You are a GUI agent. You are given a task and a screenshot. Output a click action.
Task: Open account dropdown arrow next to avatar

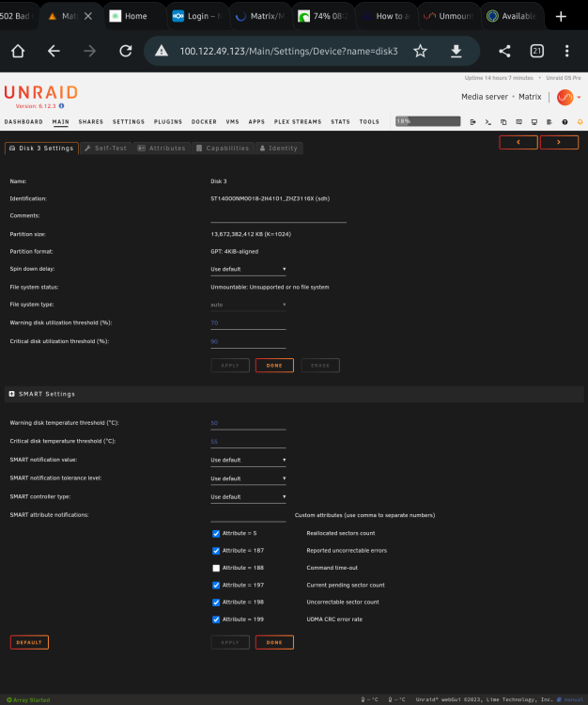click(579, 97)
